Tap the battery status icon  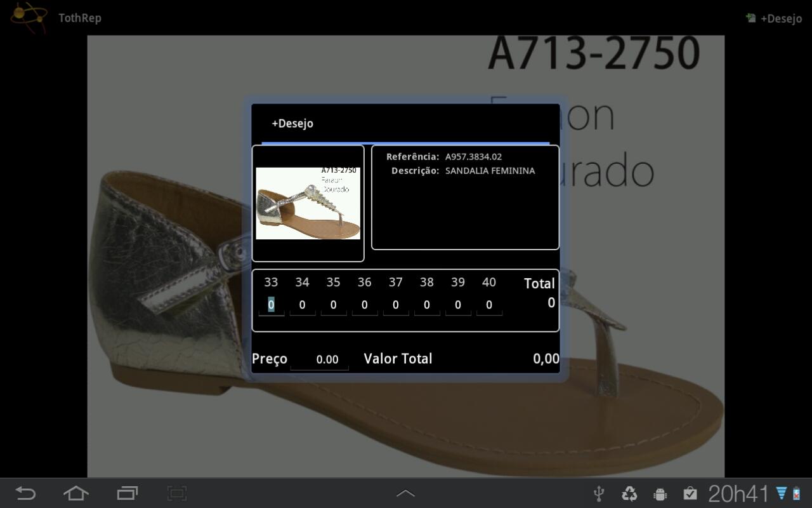click(x=797, y=493)
